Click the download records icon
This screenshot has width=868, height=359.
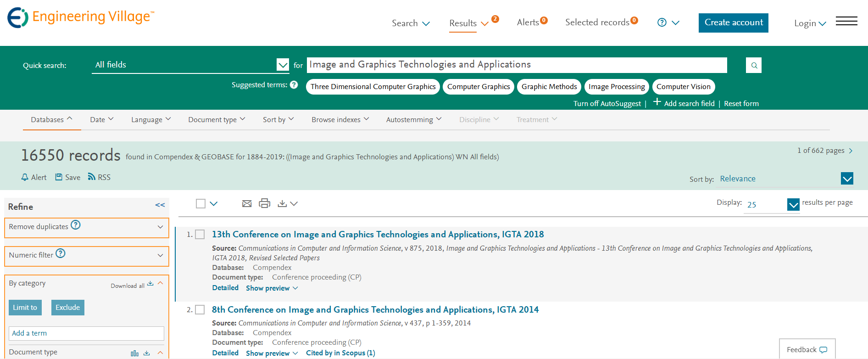pos(282,203)
